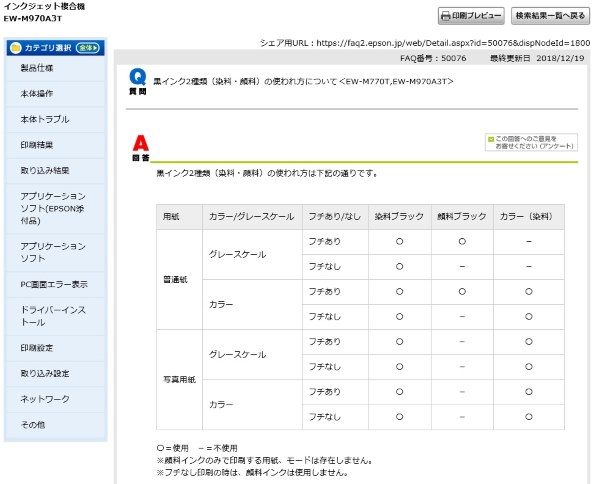
Task: Click the share URL faq2.epson.jp text
Action: tap(453, 43)
